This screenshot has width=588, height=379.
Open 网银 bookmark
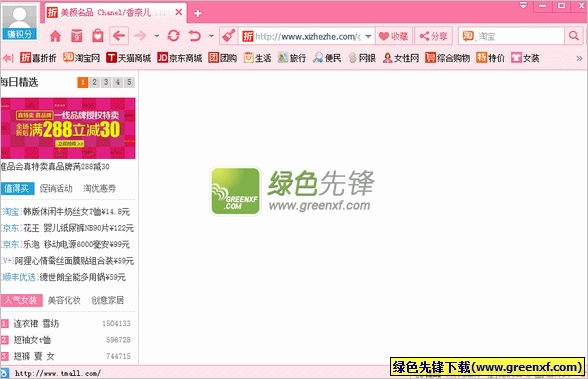pos(362,58)
